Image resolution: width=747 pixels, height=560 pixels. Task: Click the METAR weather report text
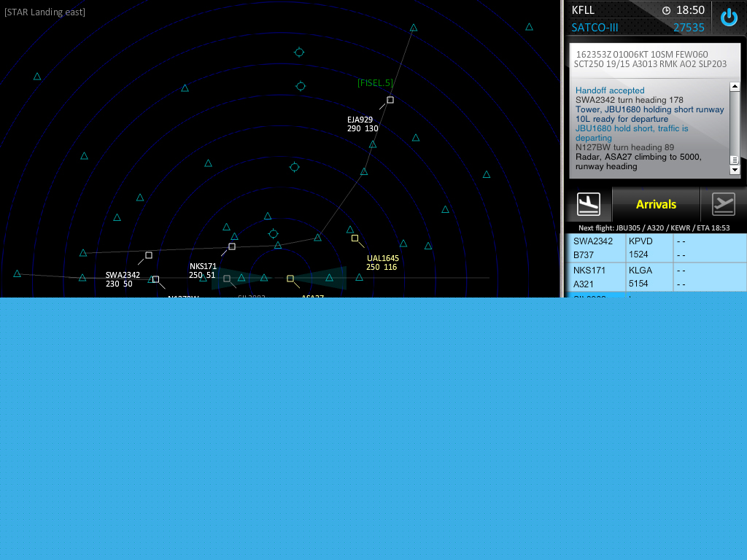click(651, 59)
